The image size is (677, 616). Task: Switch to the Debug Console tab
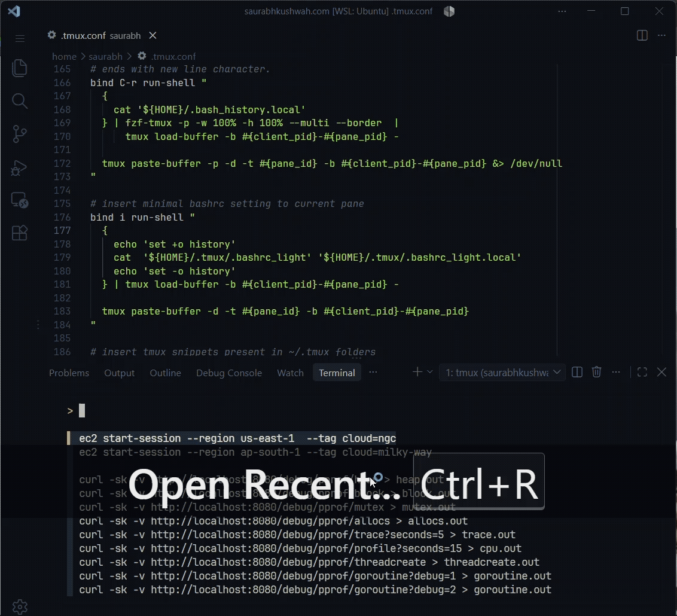point(229,373)
